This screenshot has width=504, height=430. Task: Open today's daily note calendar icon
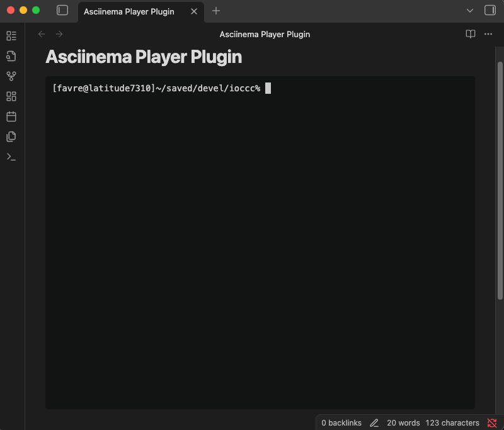[x=11, y=116]
